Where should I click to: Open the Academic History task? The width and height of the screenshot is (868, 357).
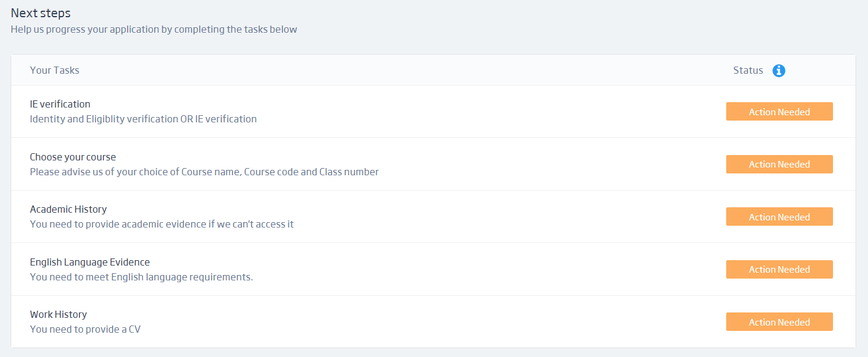tap(68, 209)
